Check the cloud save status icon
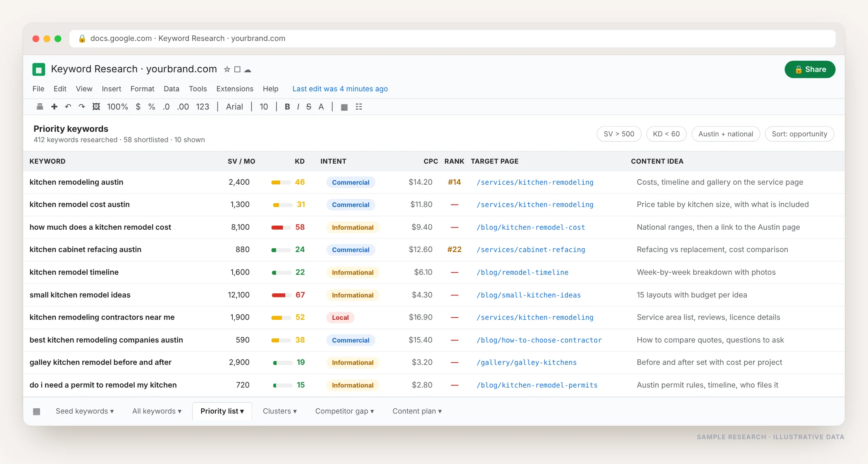 pyautogui.click(x=248, y=70)
